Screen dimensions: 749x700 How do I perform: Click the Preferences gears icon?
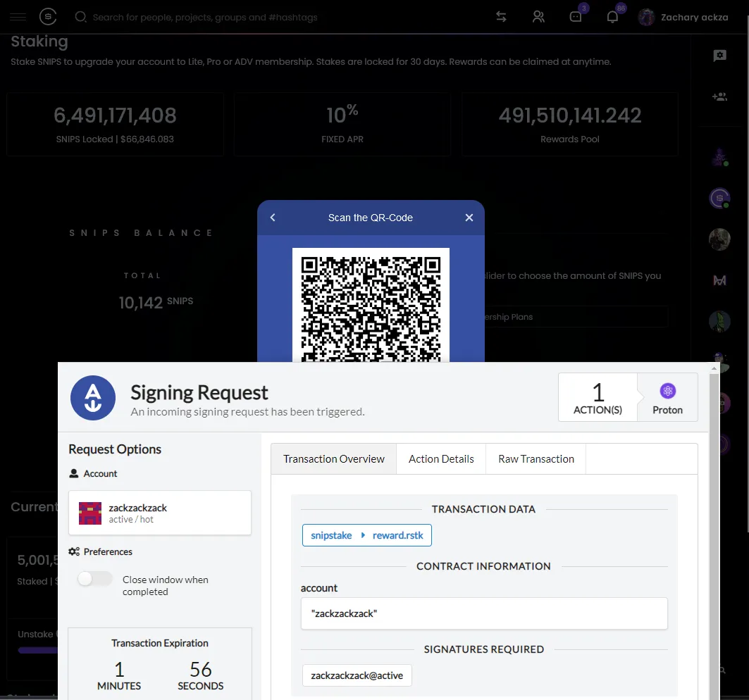[74, 551]
